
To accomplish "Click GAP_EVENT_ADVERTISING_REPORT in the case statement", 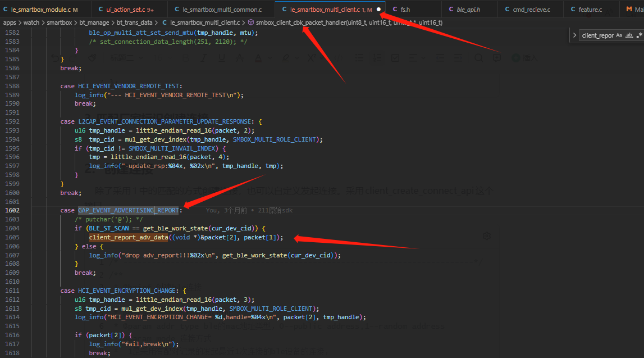I will [129, 210].
